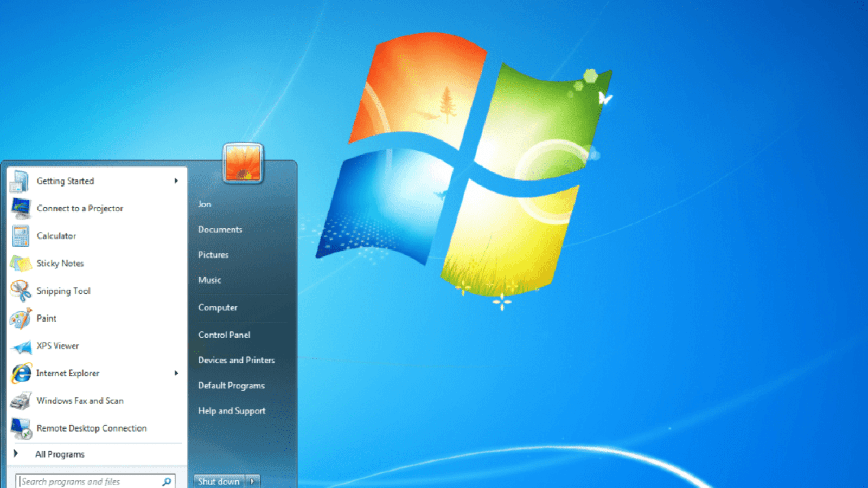Click the user account picture thumbnail
Image resolution: width=868 pixels, height=488 pixels.
(242, 164)
